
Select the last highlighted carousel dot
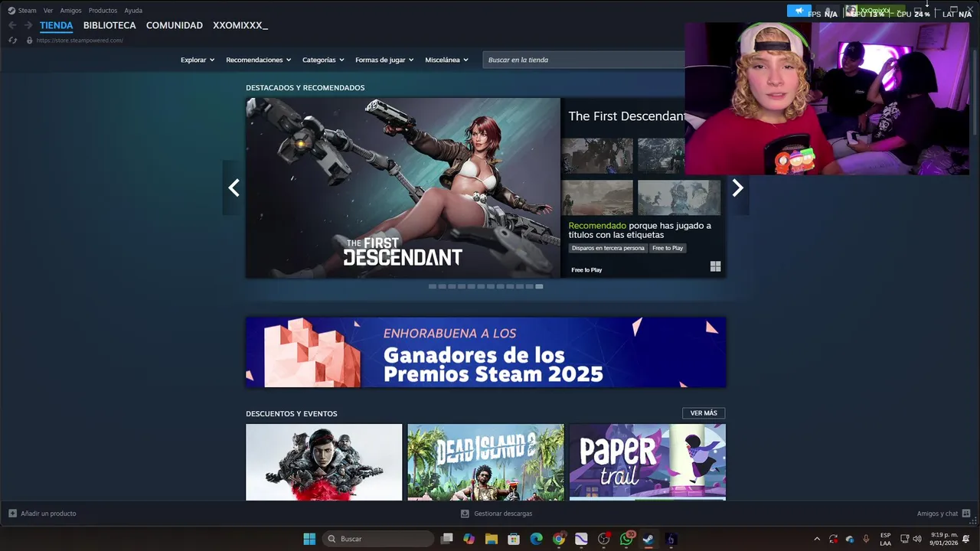[539, 286]
